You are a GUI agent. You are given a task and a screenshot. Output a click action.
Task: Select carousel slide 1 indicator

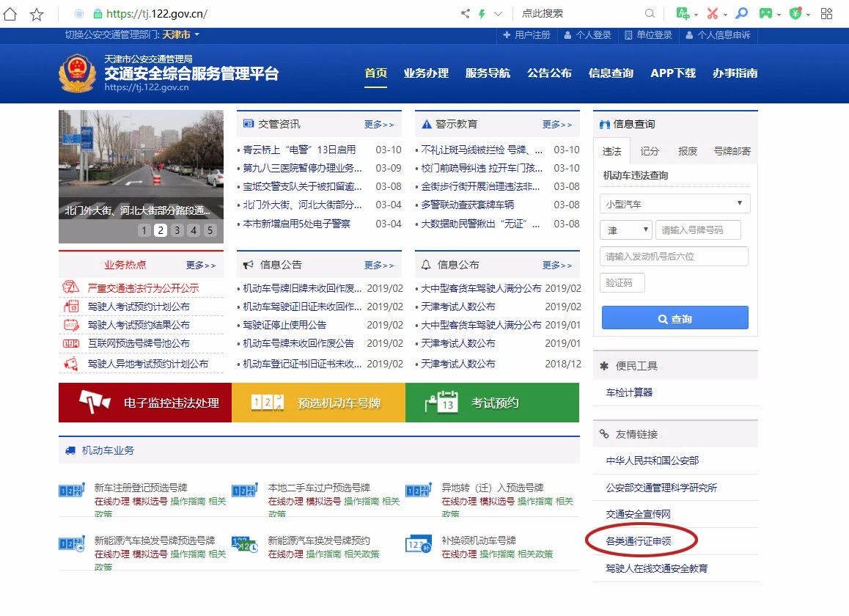point(144,230)
